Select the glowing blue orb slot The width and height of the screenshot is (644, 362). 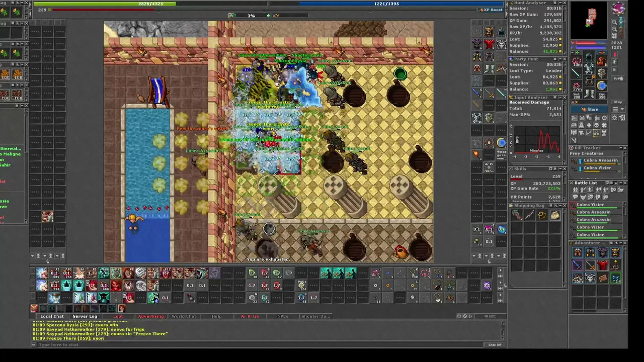(x=602, y=86)
